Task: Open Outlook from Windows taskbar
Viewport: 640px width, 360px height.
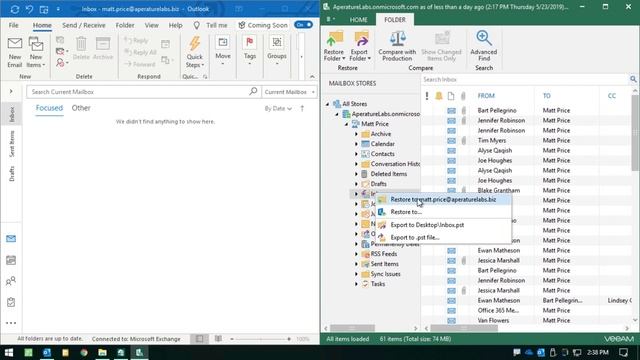Action: [x=47, y=352]
